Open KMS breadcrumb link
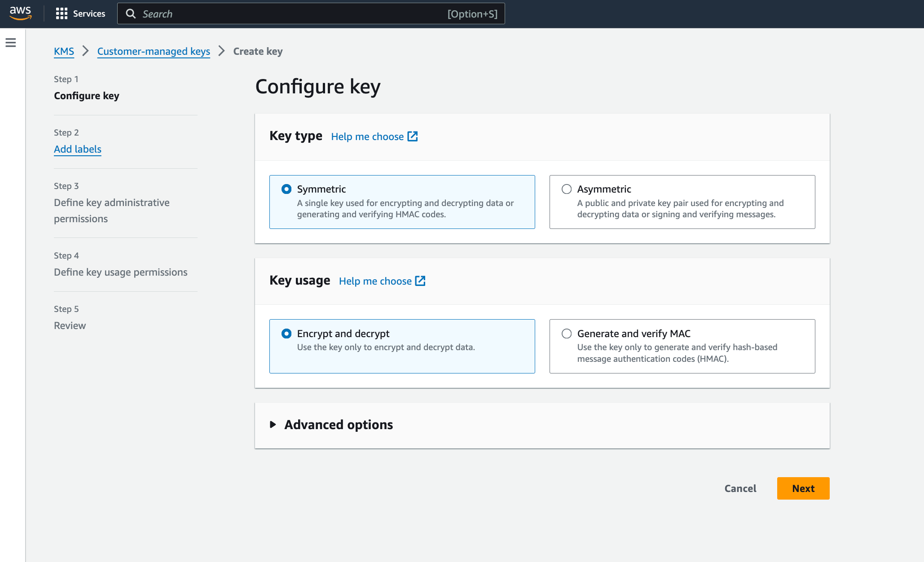This screenshot has width=924, height=562. click(64, 51)
